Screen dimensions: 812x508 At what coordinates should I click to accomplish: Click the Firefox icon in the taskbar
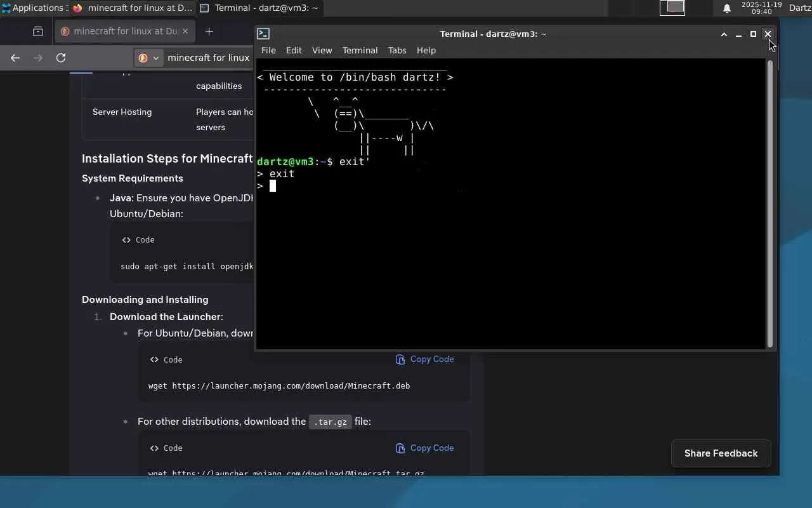pyautogui.click(x=78, y=8)
